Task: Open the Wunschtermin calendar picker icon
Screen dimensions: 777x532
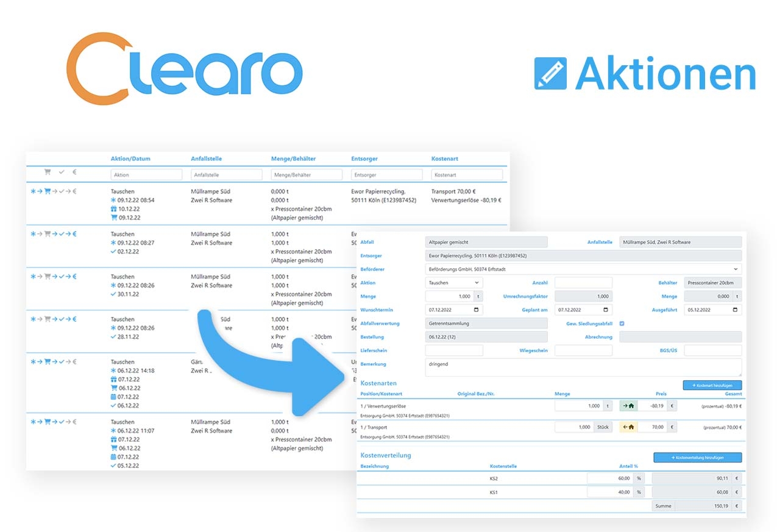Action: pyautogui.click(x=477, y=310)
